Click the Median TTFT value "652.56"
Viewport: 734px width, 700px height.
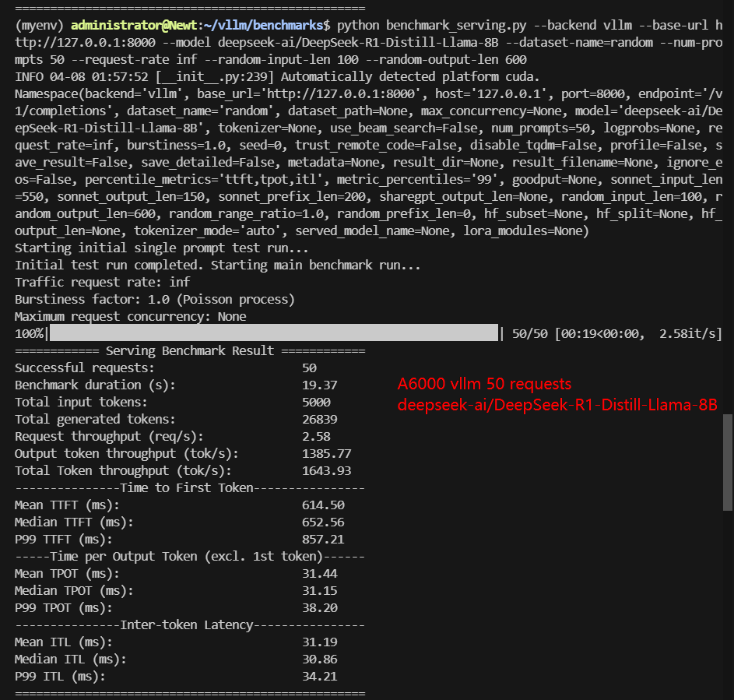[324, 522]
